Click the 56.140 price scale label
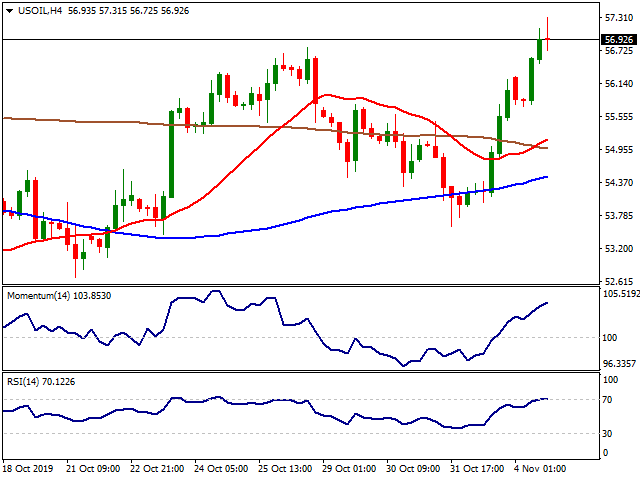 [619, 84]
